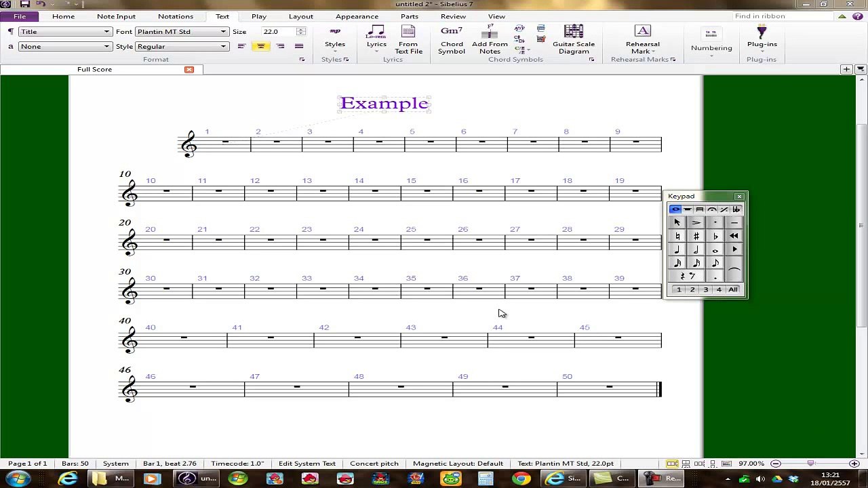Use Add From Notes chord tool
The height and width of the screenshot is (488, 868).
pyautogui.click(x=490, y=39)
